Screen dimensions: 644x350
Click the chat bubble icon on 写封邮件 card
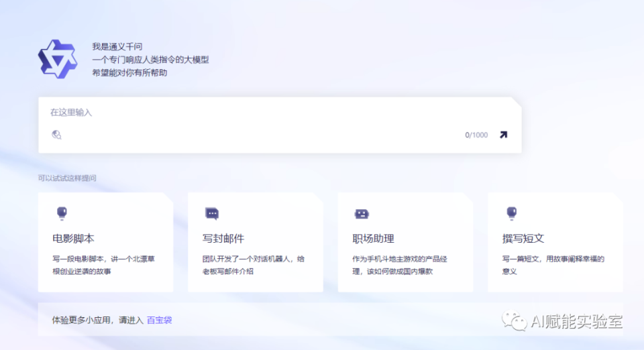[212, 213]
